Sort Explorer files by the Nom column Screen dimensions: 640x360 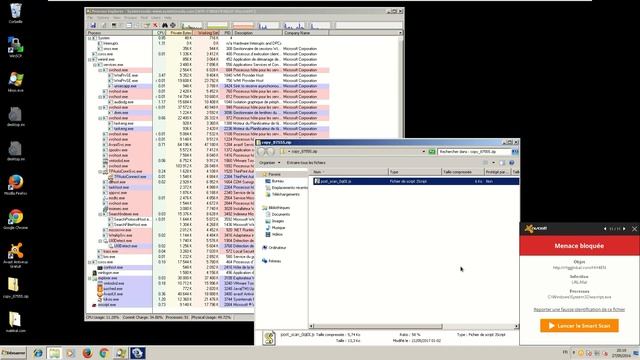coord(349,172)
